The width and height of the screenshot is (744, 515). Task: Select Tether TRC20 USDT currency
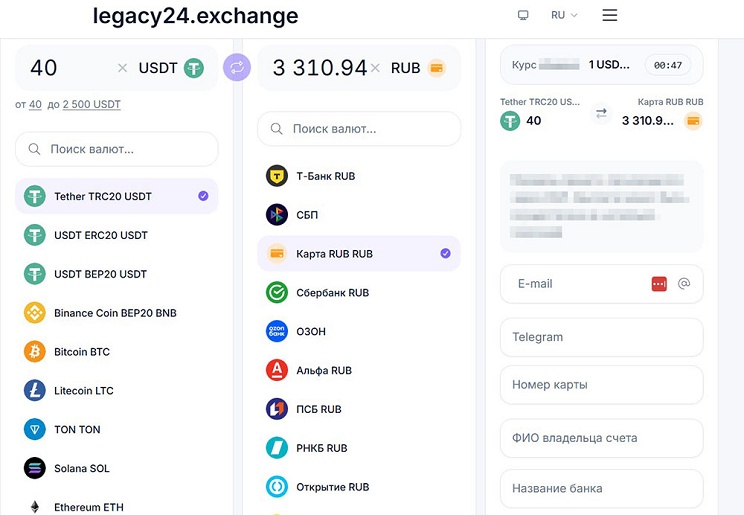click(x=117, y=196)
